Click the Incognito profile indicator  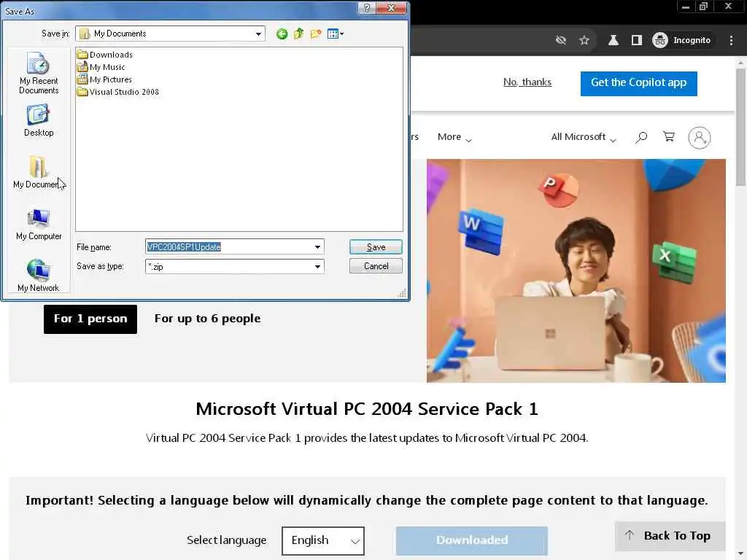[x=682, y=41]
